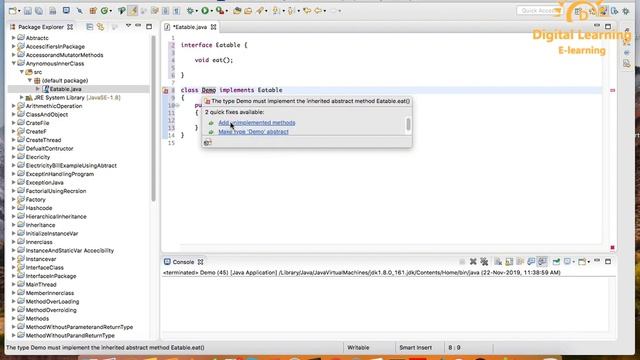Screen dimensions: 640x360
Task: Toggle show console on standard output
Action: point(531,262)
